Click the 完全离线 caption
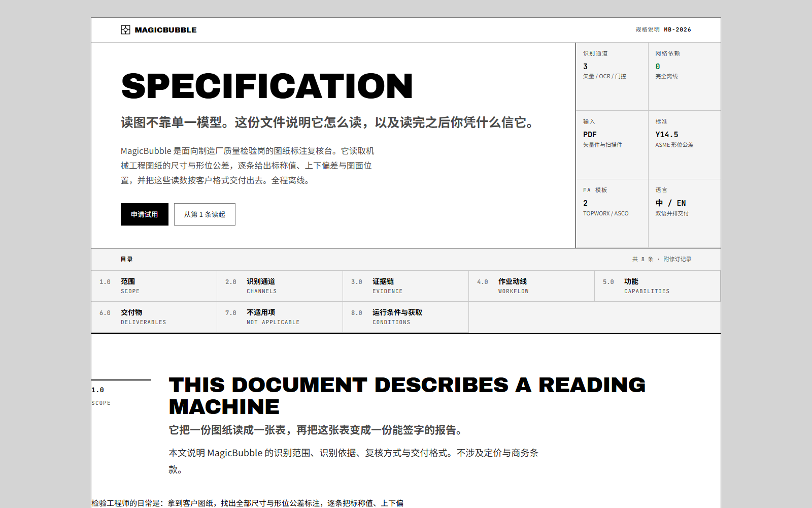 click(x=666, y=76)
